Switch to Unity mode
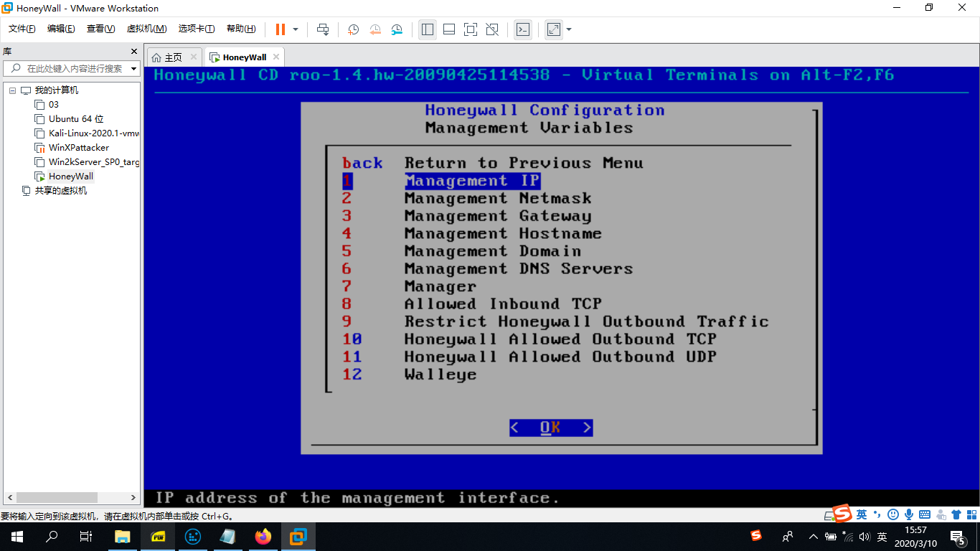 point(492,29)
